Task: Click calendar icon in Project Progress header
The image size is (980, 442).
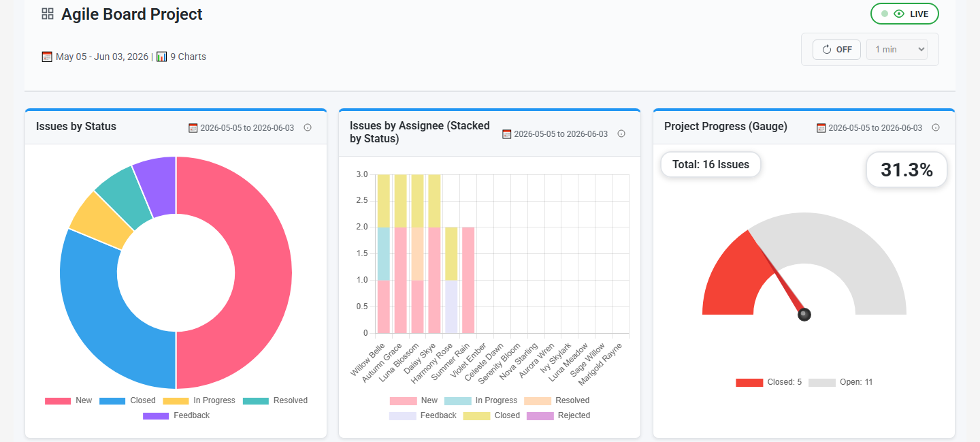Action: (x=821, y=128)
